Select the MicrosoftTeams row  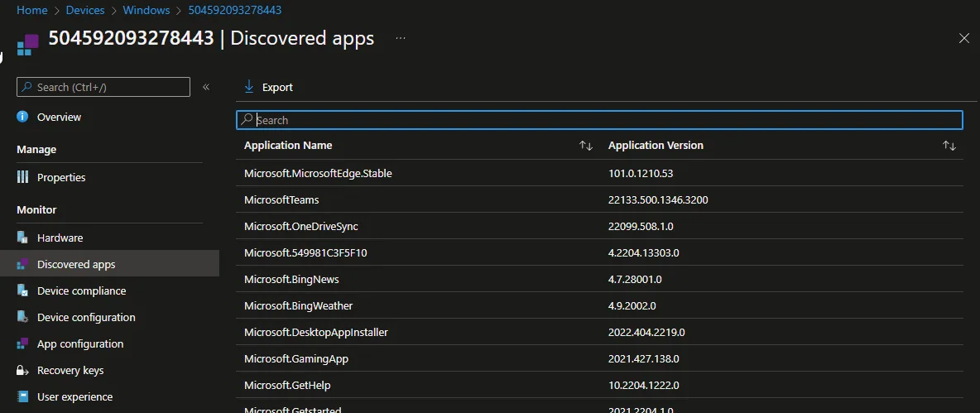click(x=599, y=200)
